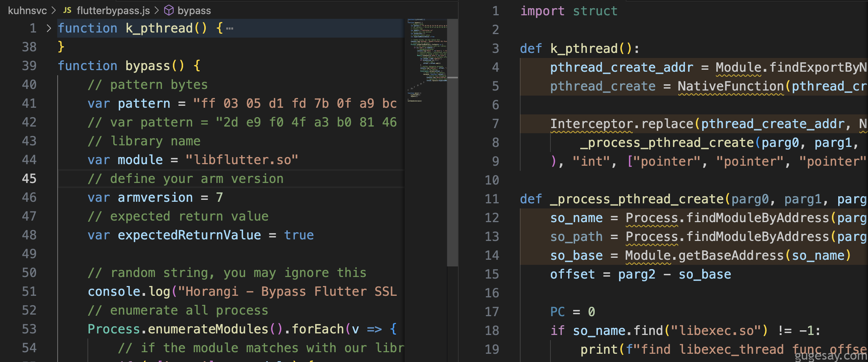Click '// enumerate all process' comment
The image size is (868, 362).
178,310
